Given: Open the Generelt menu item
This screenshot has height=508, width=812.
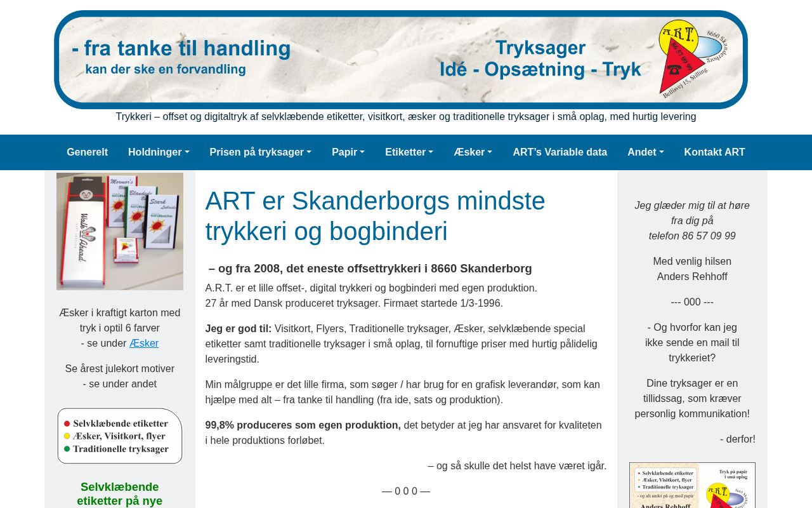Looking at the screenshot, I should coord(87,152).
